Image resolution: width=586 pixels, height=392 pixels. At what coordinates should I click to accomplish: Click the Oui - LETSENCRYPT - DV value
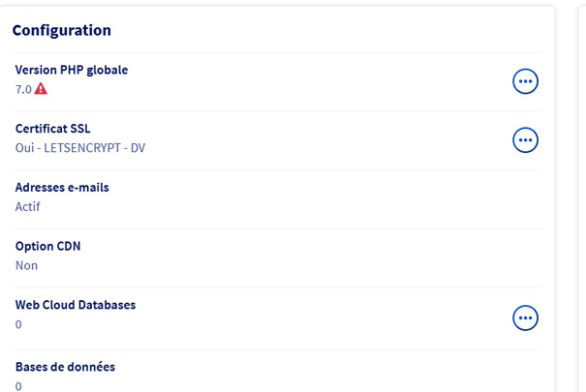[x=80, y=148]
